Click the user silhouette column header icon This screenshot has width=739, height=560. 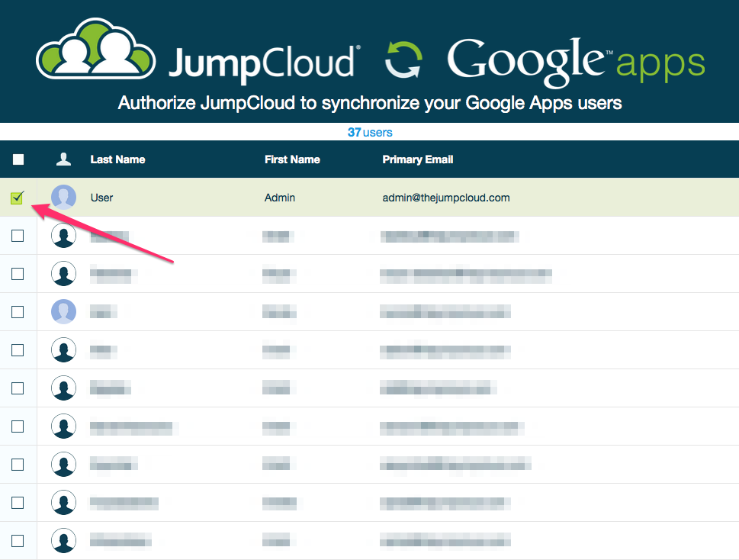[x=64, y=159]
